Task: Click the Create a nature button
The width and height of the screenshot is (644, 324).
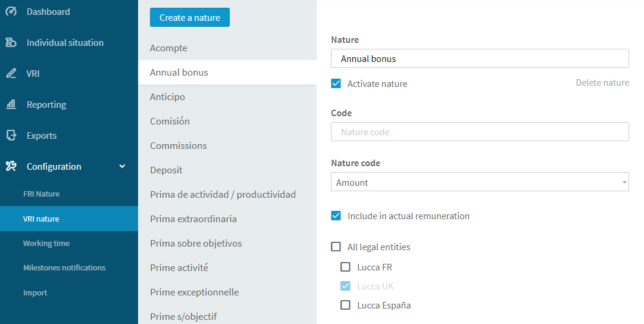Action: (190, 18)
